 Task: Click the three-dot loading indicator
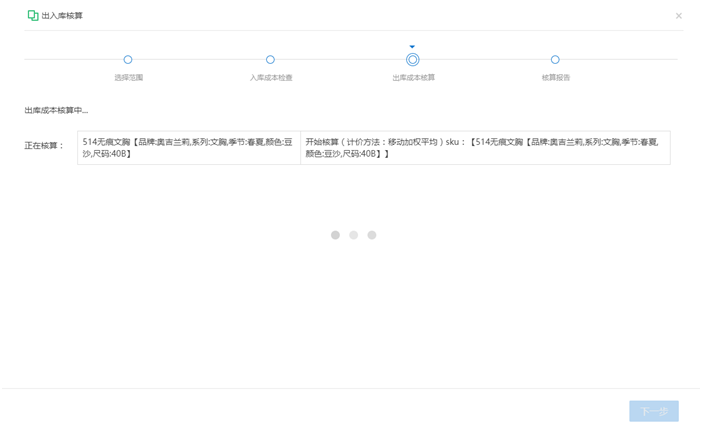[353, 235]
